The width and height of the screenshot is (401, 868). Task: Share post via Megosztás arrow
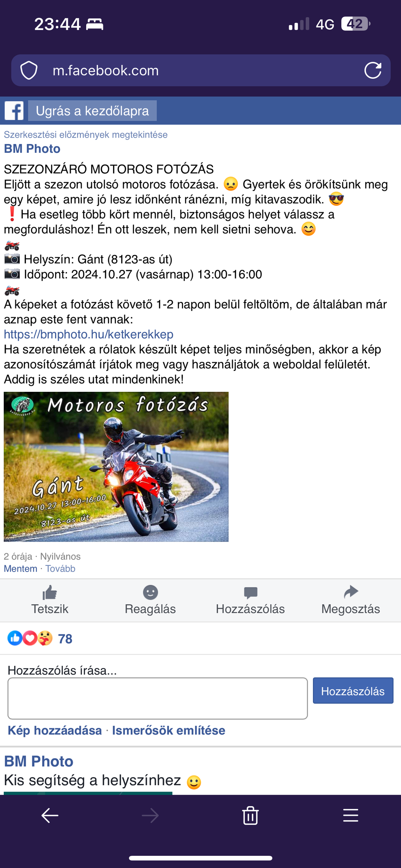[351, 592]
